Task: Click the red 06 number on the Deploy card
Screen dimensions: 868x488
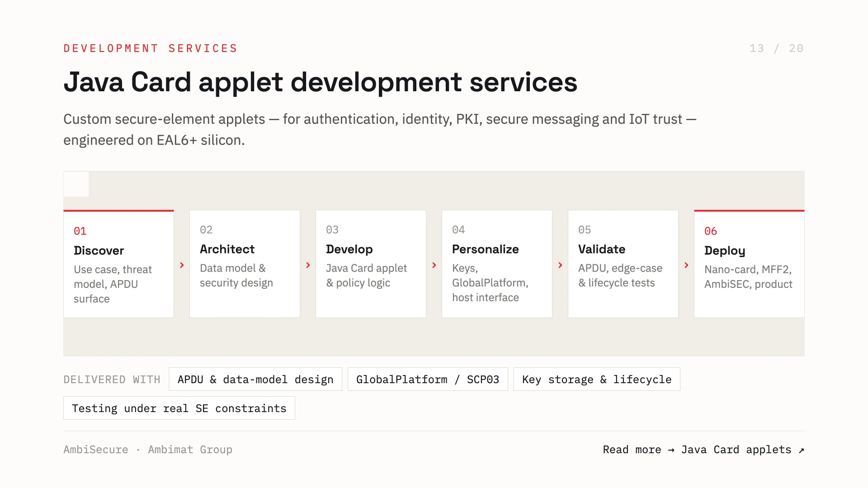Action: tap(711, 231)
